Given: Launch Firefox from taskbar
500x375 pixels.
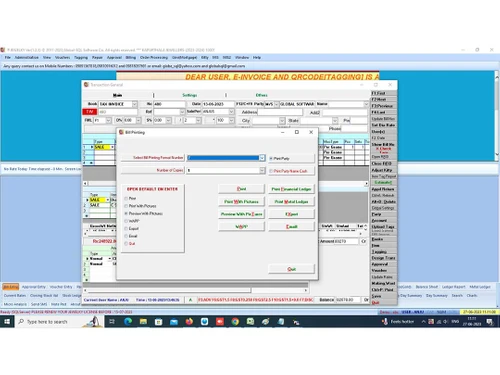Looking at the screenshot, I should [189, 322].
